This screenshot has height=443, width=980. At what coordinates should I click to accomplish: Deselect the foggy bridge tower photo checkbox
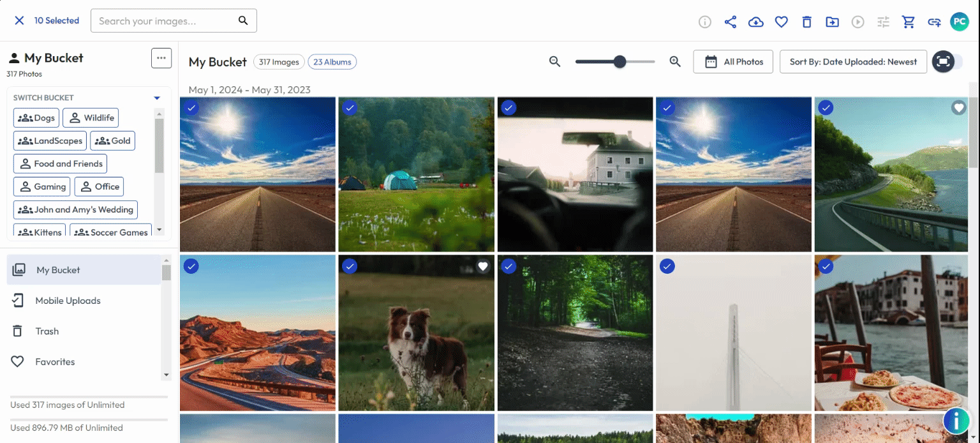click(x=667, y=266)
